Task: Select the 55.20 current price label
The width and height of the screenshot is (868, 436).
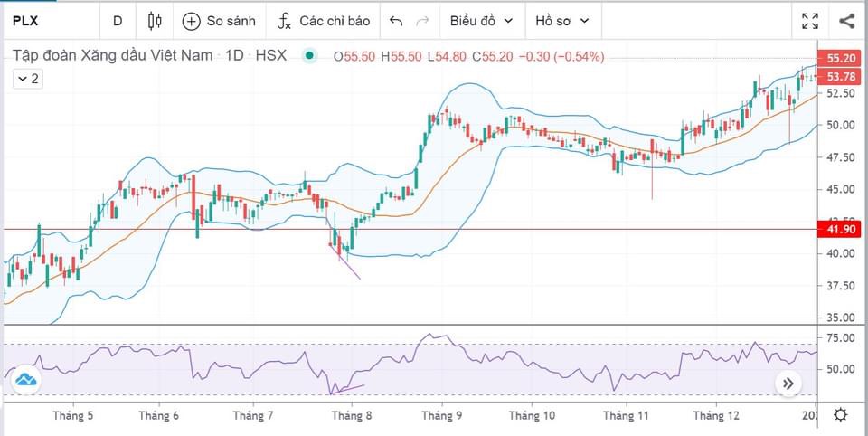Action: [841, 57]
